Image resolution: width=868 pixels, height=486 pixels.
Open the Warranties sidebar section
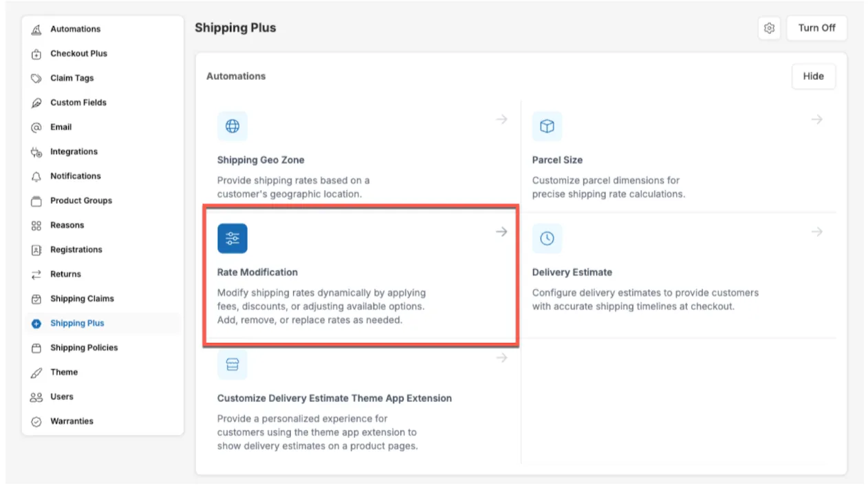[72, 421]
